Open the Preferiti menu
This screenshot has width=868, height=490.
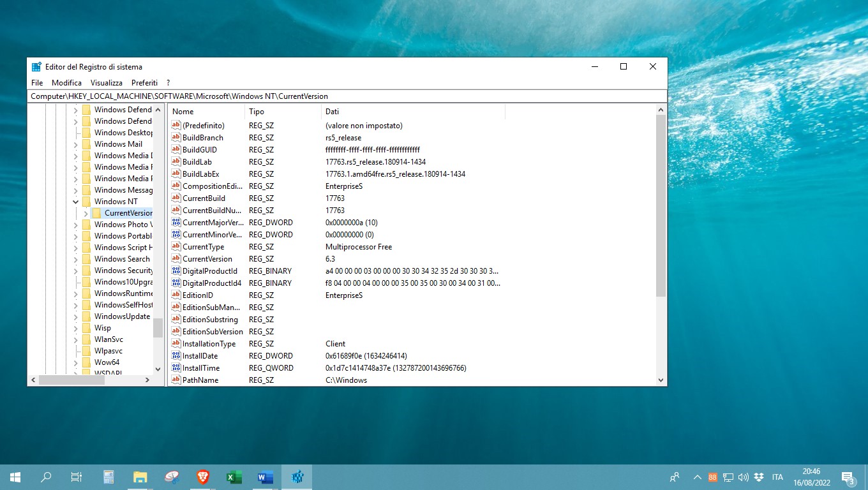coord(144,83)
